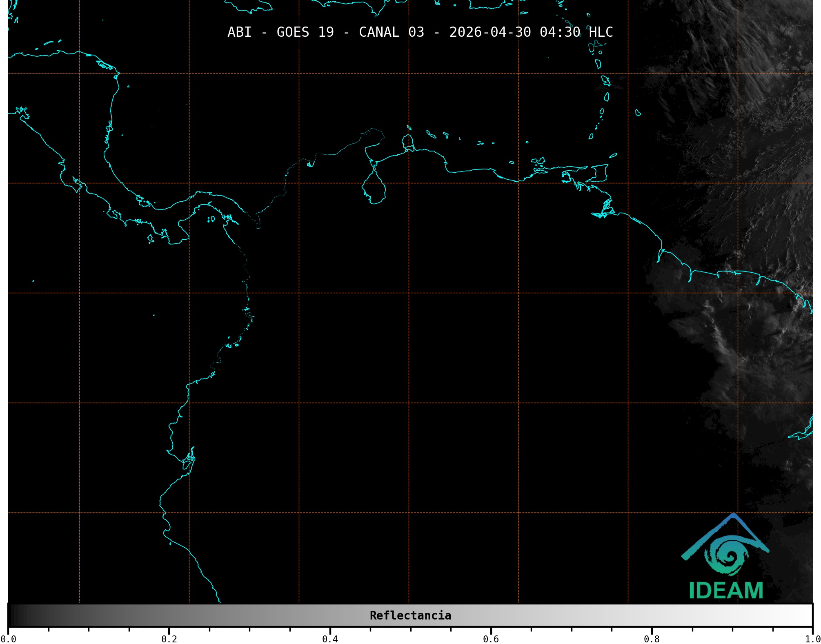Click the image title text ABI - GOES 19
821x644 pixels.
(280, 32)
